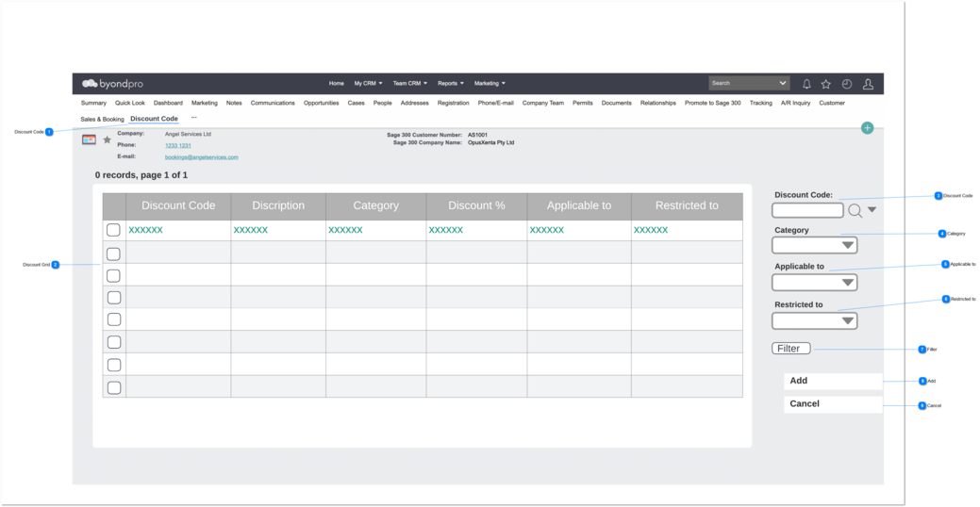
Task: Open the Permits tab
Action: (x=583, y=103)
